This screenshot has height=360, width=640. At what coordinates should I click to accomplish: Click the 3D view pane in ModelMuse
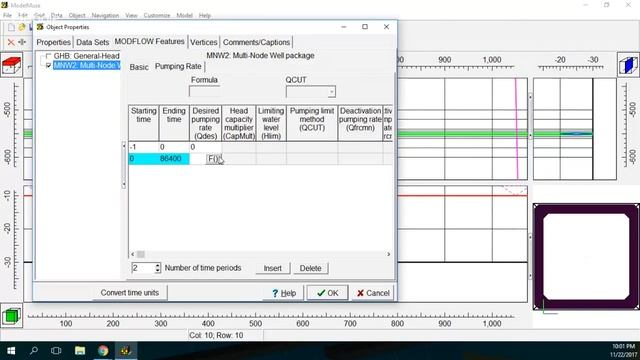[586, 256]
